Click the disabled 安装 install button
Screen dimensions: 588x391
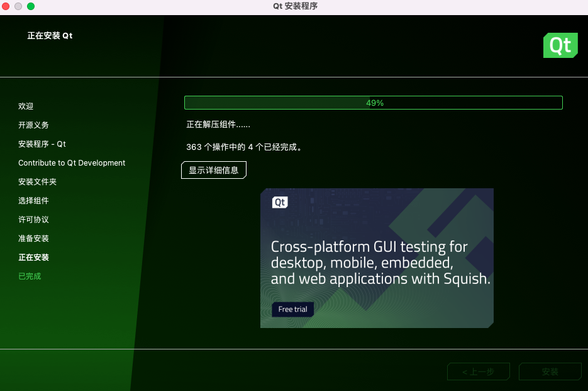550,371
